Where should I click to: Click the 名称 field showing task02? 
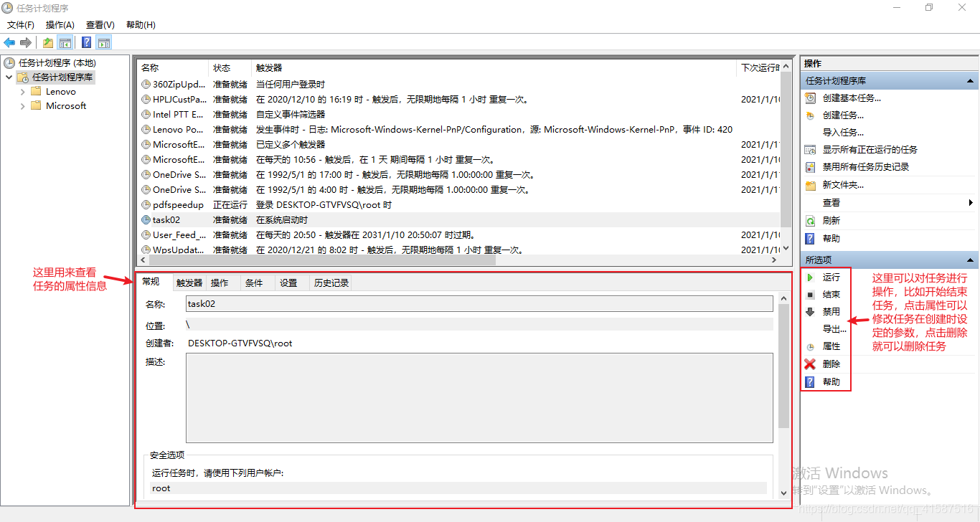click(479, 304)
